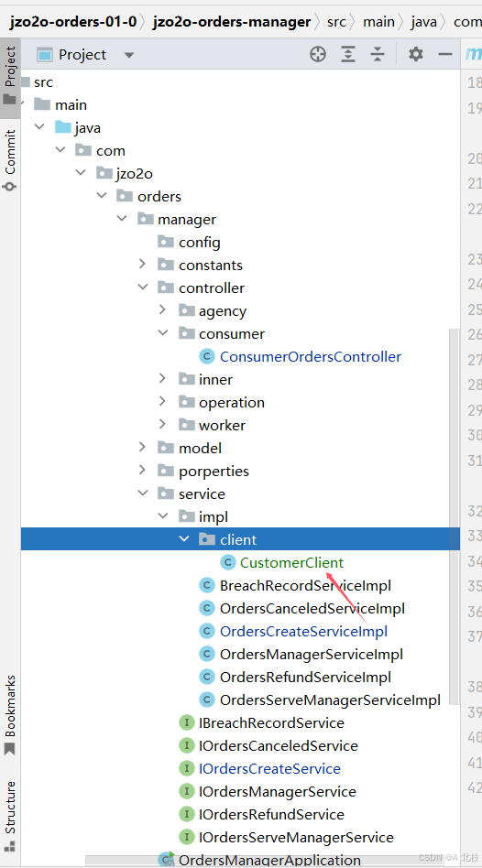Click the CustomerClient class icon

click(x=227, y=562)
